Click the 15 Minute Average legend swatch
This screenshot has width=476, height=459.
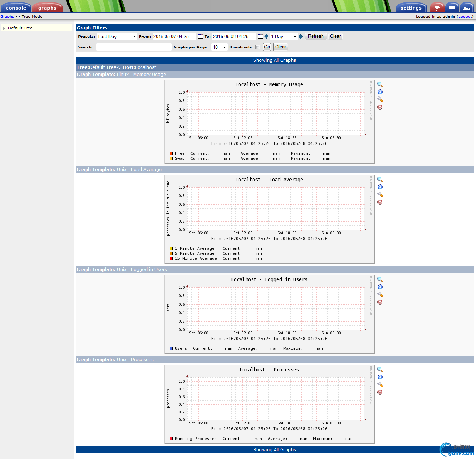tap(171, 258)
